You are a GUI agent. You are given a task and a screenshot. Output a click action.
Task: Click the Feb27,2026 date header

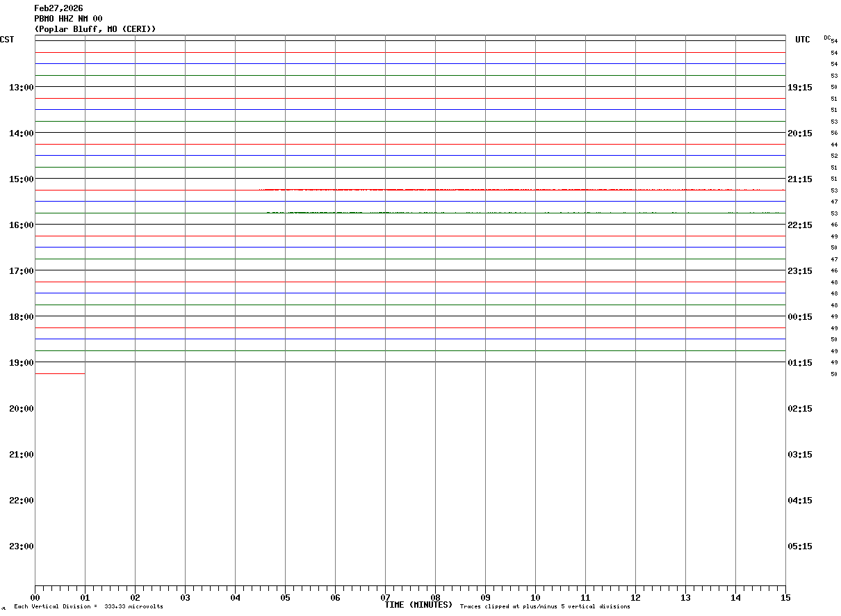pyautogui.click(x=58, y=8)
